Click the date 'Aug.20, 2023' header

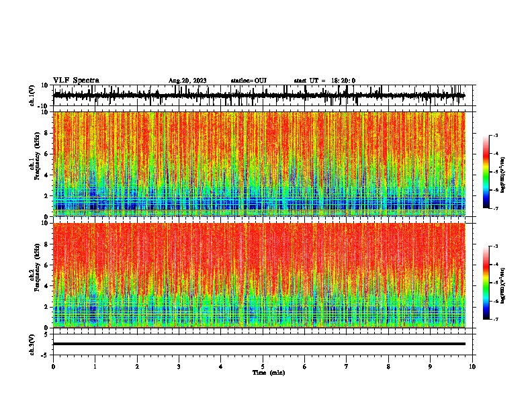pos(187,81)
